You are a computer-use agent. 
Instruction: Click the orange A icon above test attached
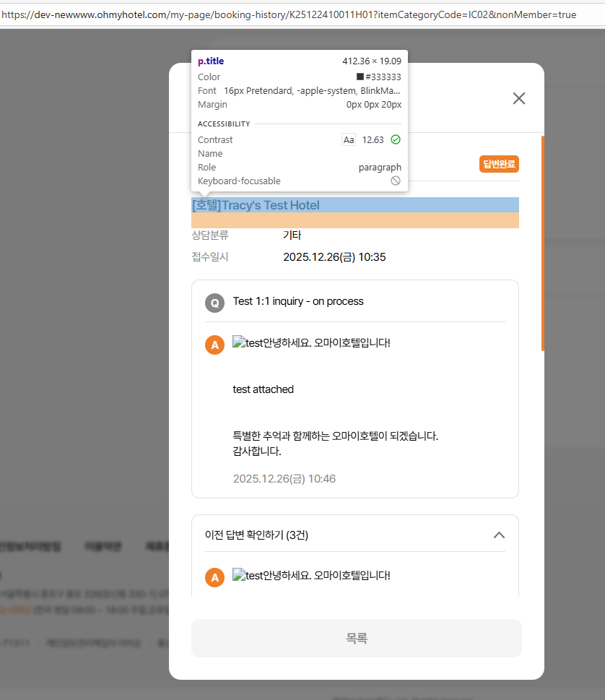(214, 345)
